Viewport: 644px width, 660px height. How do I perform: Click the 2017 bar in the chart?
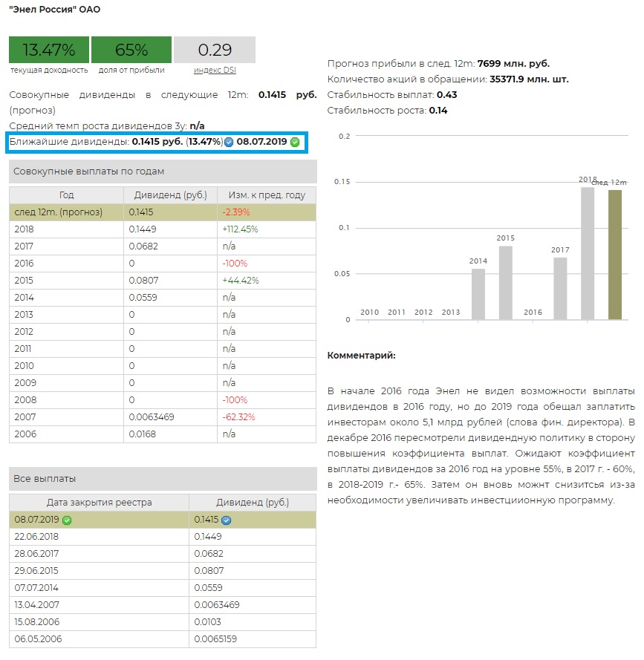tap(560, 288)
